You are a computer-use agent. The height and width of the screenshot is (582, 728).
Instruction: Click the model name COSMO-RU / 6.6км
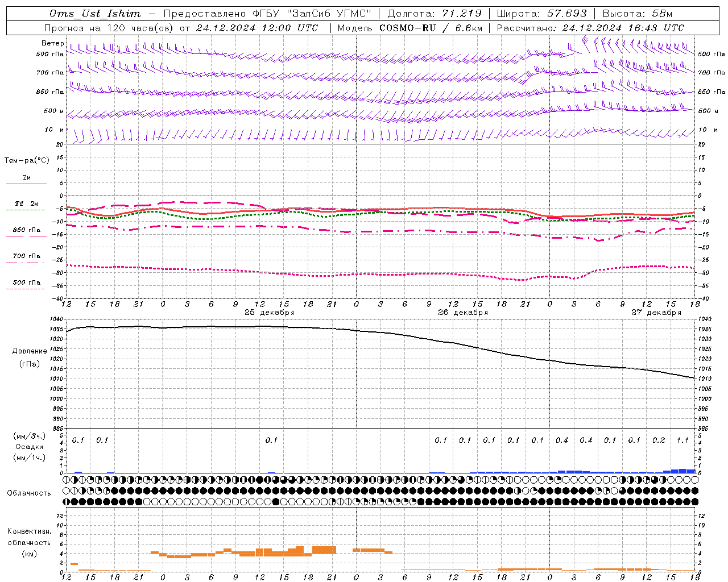point(431,28)
